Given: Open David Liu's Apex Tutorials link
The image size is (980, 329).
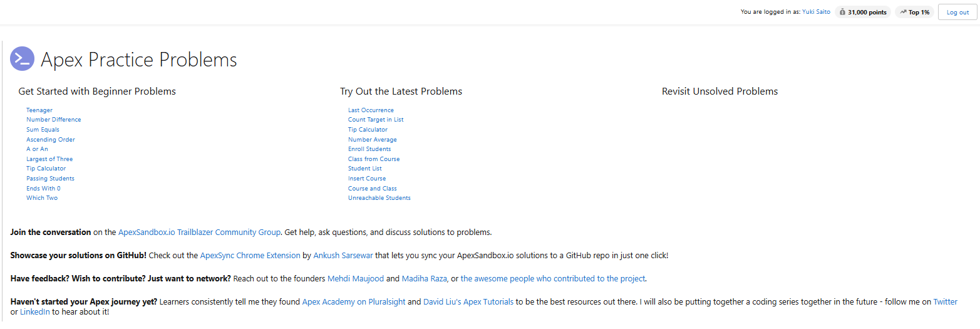Looking at the screenshot, I should tap(468, 302).
